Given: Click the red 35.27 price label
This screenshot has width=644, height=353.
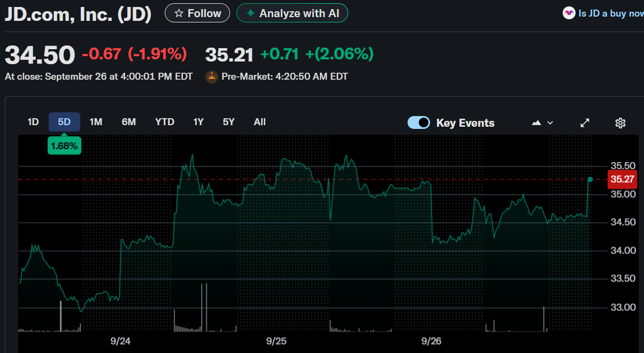Looking at the screenshot, I should pyautogui.click(x=623, y=179).
